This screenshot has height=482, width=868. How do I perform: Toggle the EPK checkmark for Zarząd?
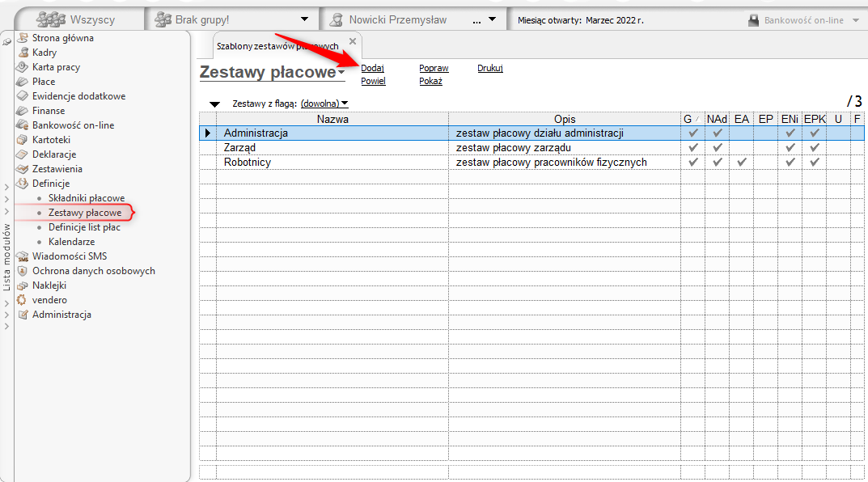tap(815, 148)
